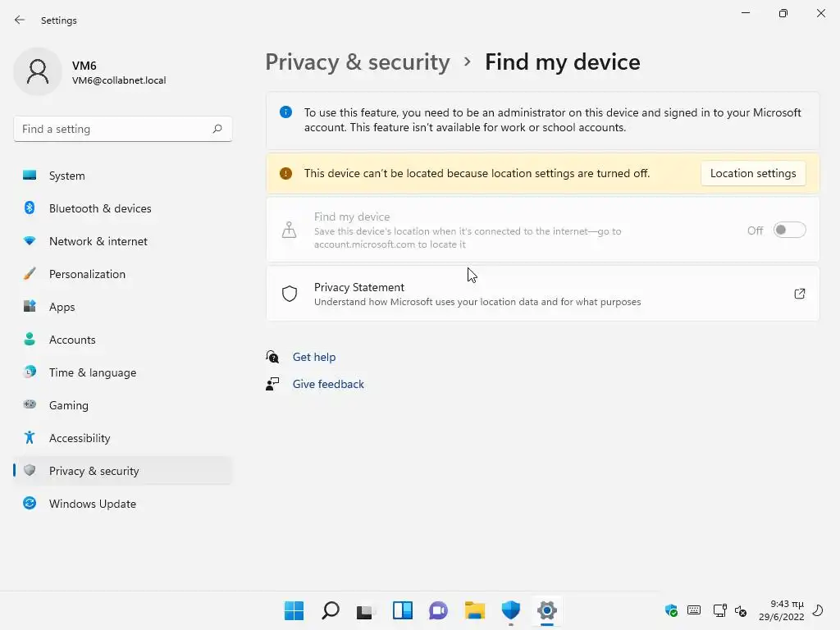
Task: Toggle the Find my device switch
Action: (790, 231)
